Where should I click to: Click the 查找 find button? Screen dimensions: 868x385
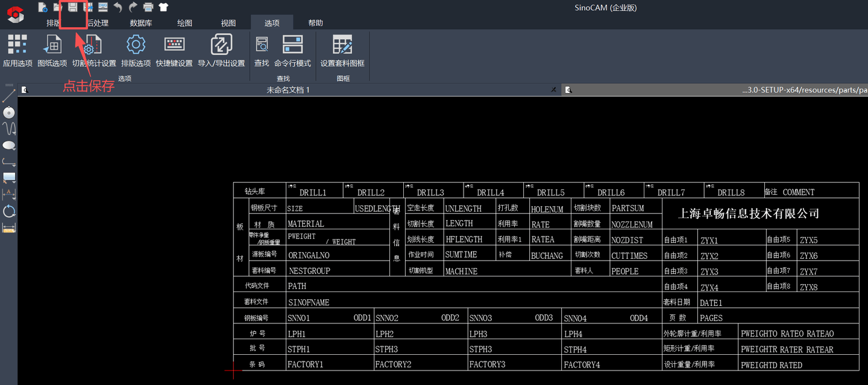[262, 51]
